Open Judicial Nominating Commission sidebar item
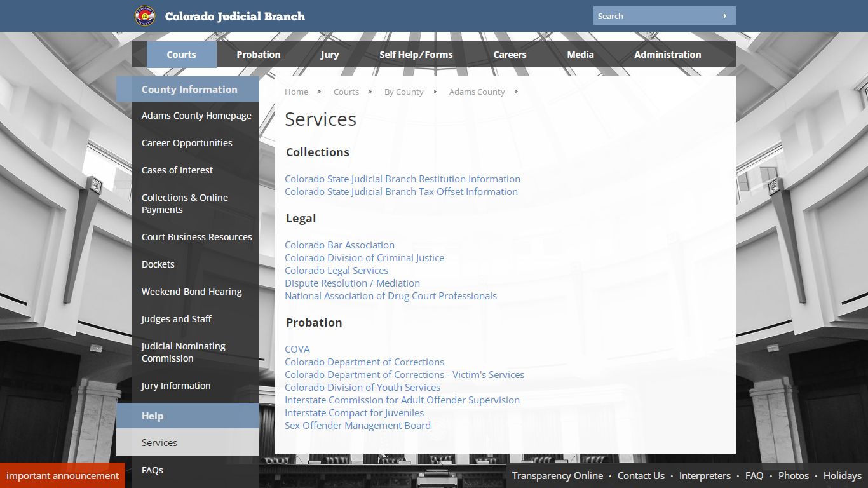 click(196, 352)
